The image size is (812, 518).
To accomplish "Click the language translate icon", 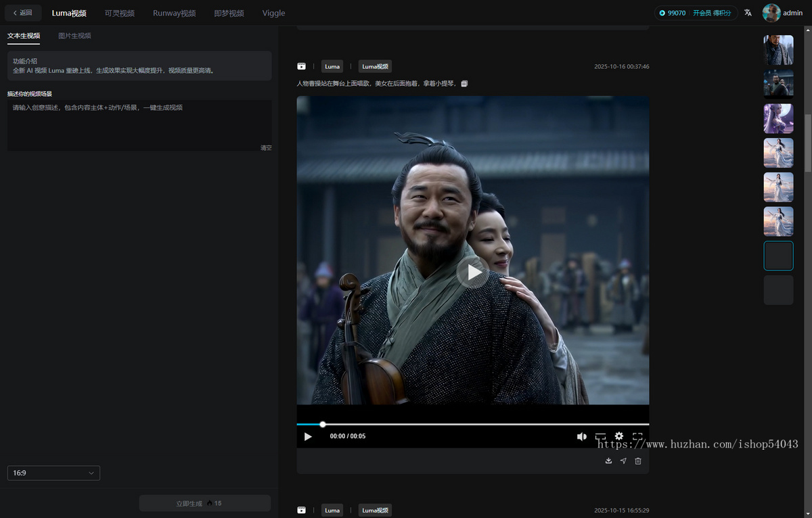I will click(x=748, y=13).
